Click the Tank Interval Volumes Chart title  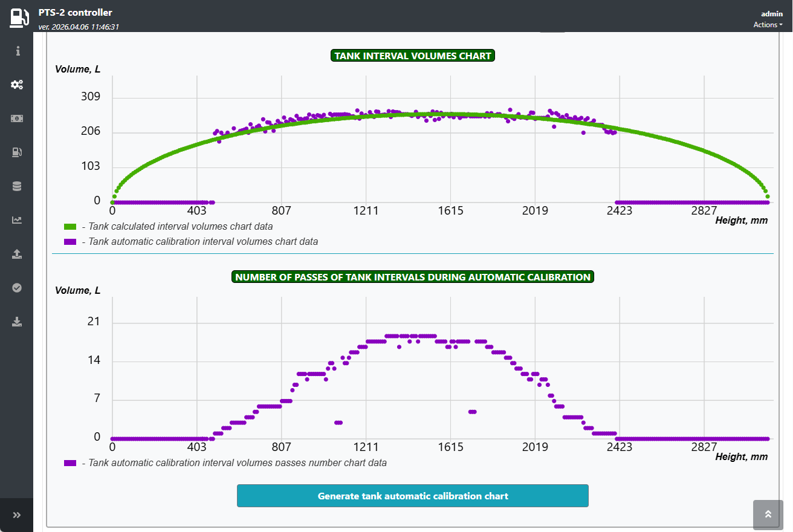click(413, 56)
